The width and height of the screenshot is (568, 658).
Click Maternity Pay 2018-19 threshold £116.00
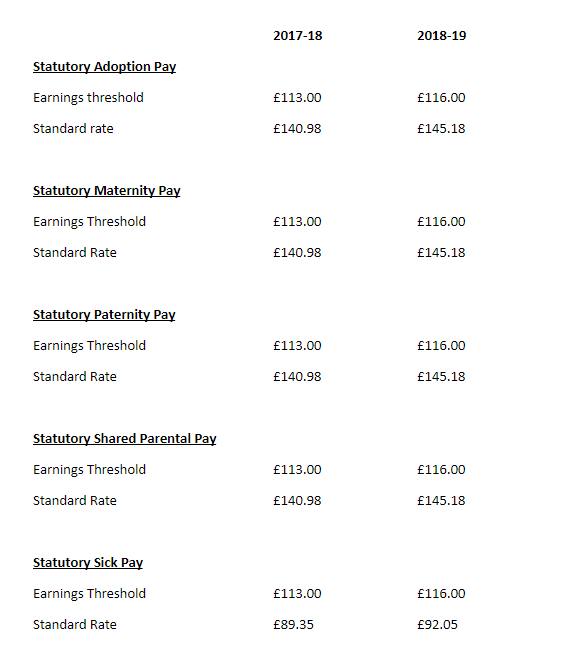(441, 222)
